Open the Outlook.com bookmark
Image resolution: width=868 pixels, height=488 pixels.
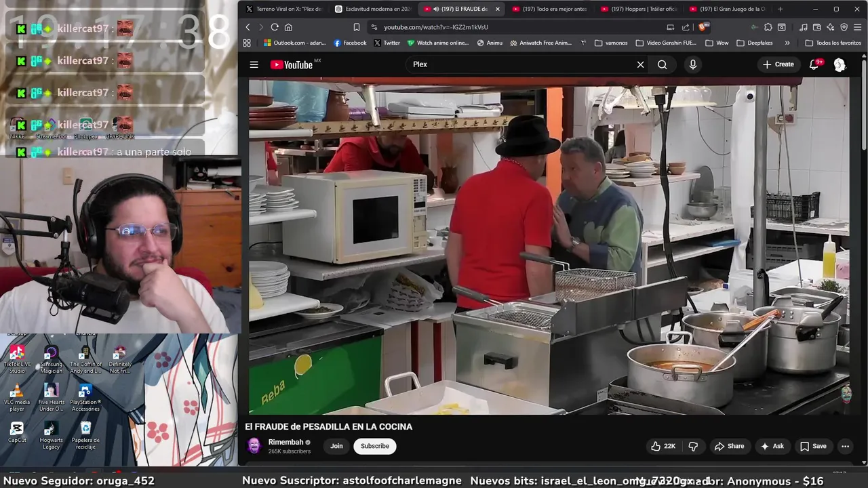tap(294, 43)
